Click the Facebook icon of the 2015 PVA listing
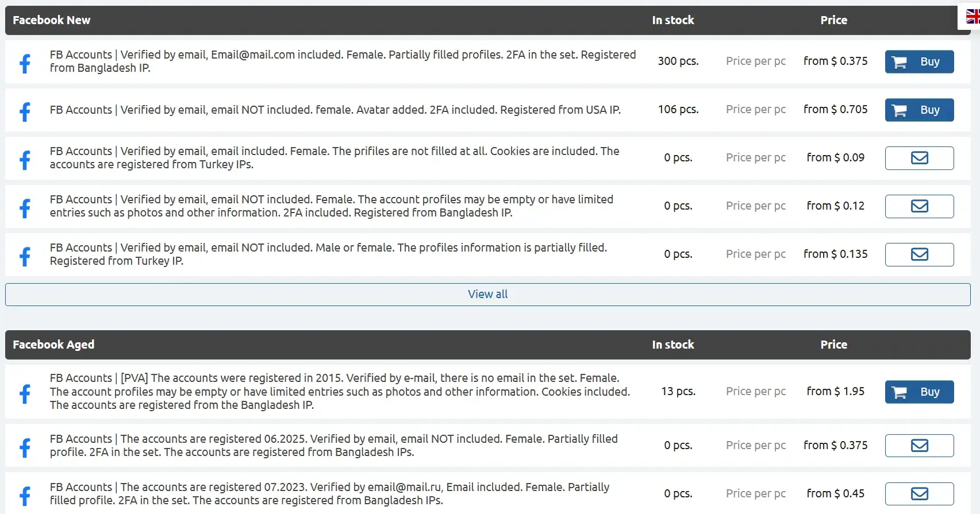Screen dimensions: 980x514 pyautogui.click(x=25, y=393)
